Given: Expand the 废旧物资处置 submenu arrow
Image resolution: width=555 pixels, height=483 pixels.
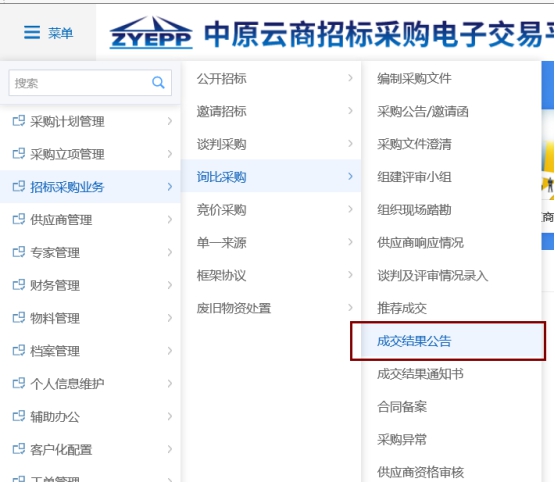Looking at the screenshot, I should pyautogui.click(x=350, y=307).
